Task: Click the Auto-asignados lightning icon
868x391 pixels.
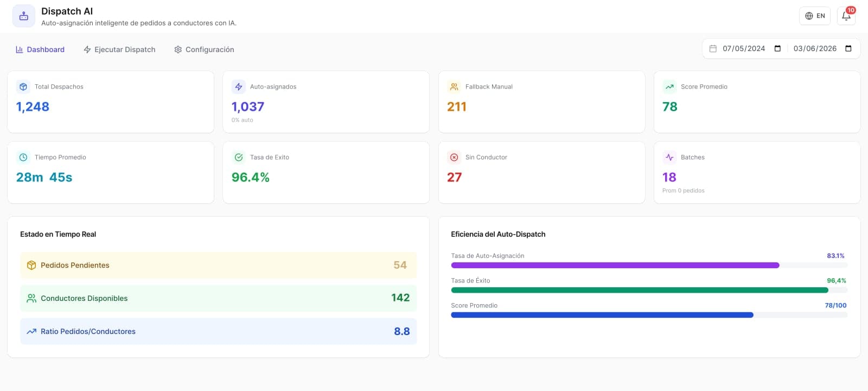Action: pos(239,86)
